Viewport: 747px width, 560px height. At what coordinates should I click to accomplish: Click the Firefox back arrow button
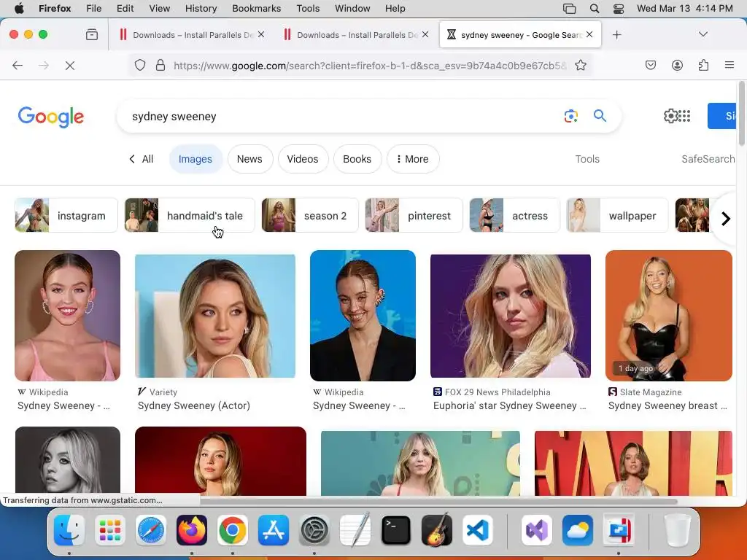(x=18, y=65)
